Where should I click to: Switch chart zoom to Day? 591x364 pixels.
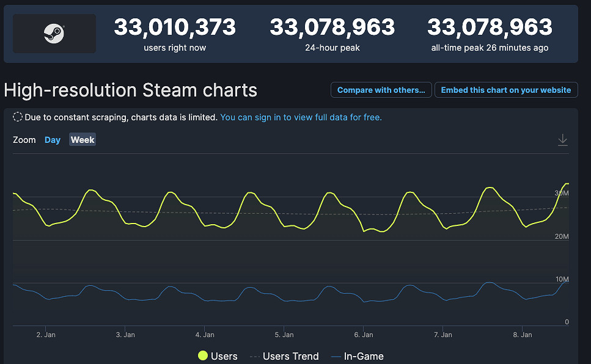[x=53, y=139]
